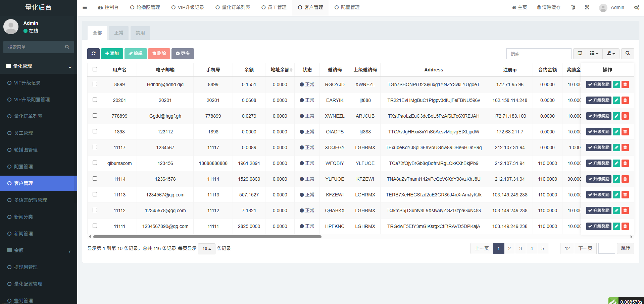The width and height of the screenshot is (644, 304).
Task: Click the refresh table button
Action: click(x=93, y=54)
